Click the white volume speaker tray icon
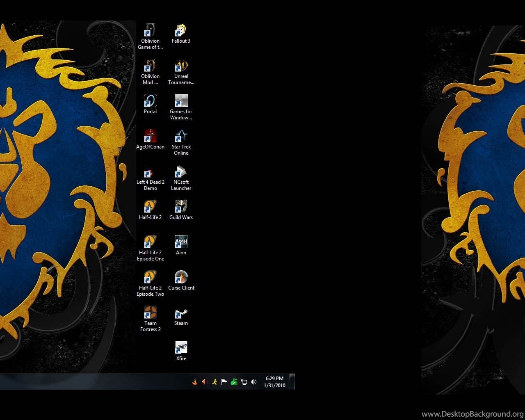This screenshot has height=420, width=525. (253, 382)
